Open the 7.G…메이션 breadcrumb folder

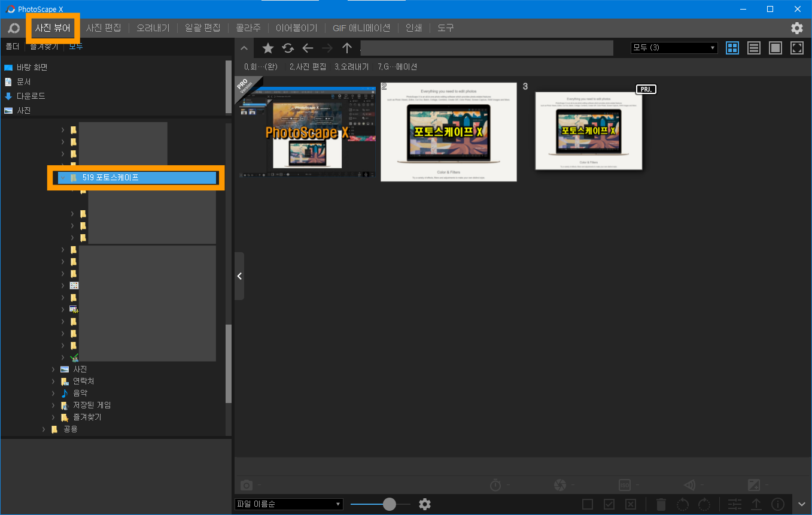(x=398, y=67)
